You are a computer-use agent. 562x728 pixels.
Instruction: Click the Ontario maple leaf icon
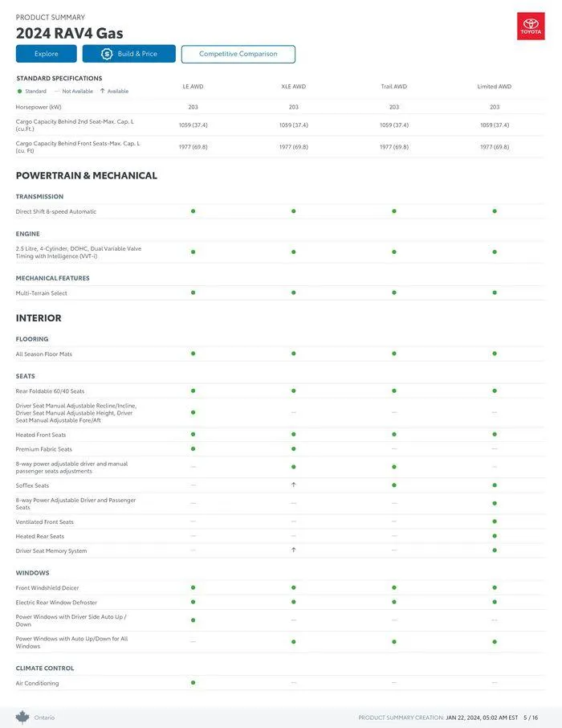[22, 717]
